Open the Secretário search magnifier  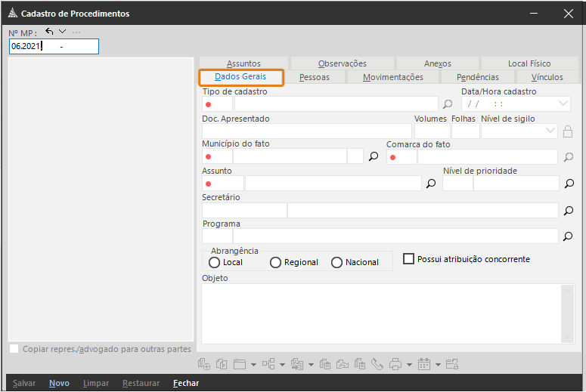(x=569, y=211)
